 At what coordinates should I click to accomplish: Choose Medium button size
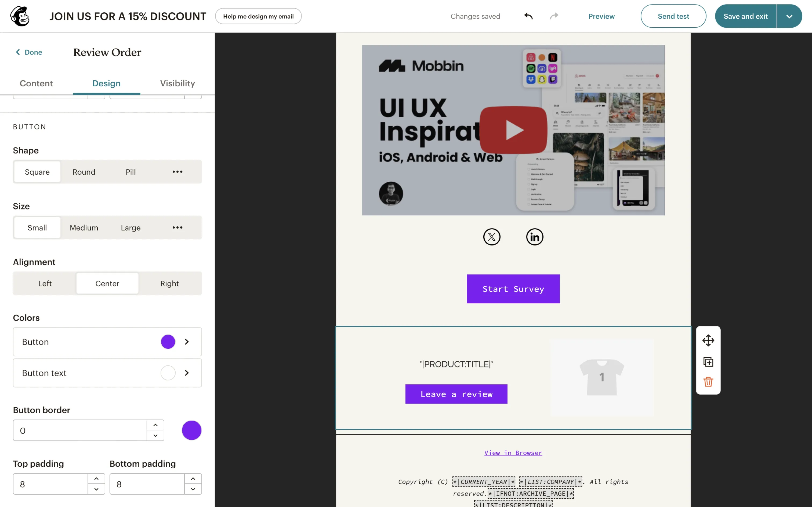[x=84, y=228]
